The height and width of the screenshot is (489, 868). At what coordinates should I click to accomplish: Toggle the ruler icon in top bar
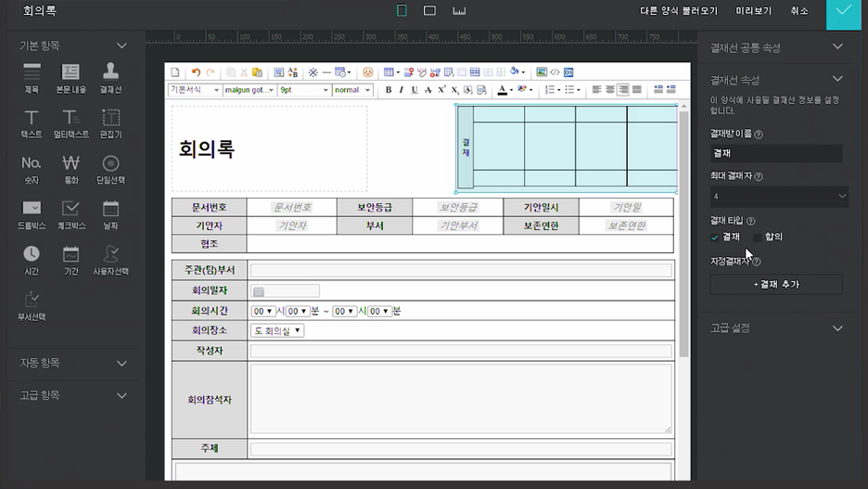(459, 10)
